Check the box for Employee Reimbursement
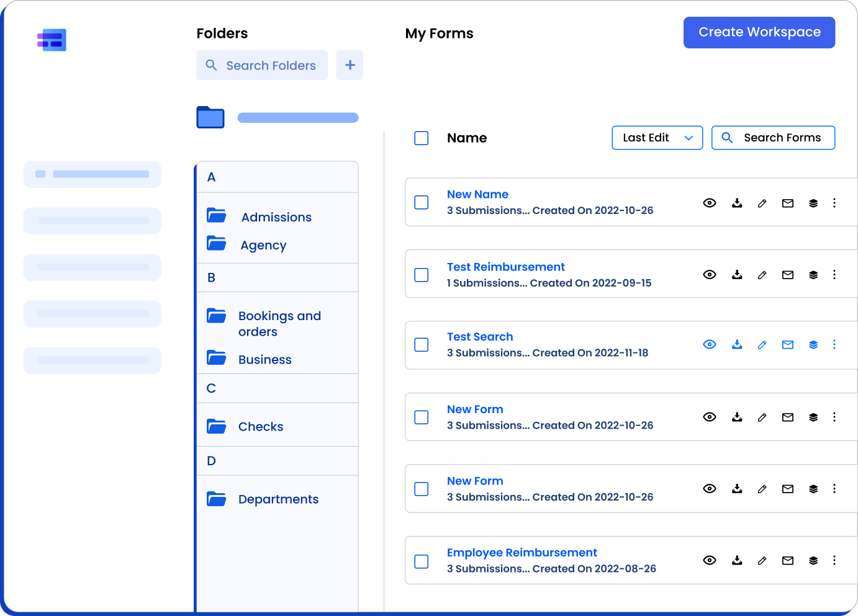 click(422, 561)
